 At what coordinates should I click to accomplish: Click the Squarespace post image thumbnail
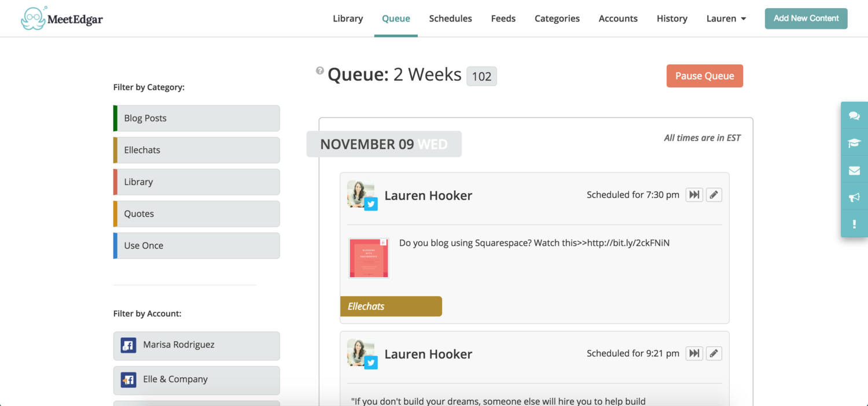[369, 258]
